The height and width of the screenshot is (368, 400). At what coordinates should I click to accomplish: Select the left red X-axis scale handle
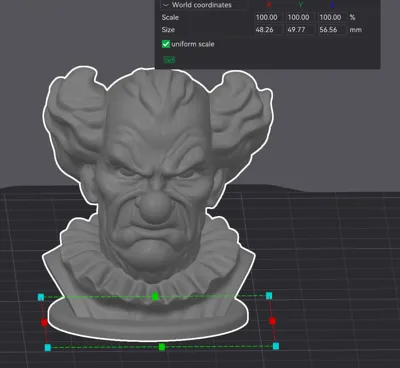coord(44,322)
